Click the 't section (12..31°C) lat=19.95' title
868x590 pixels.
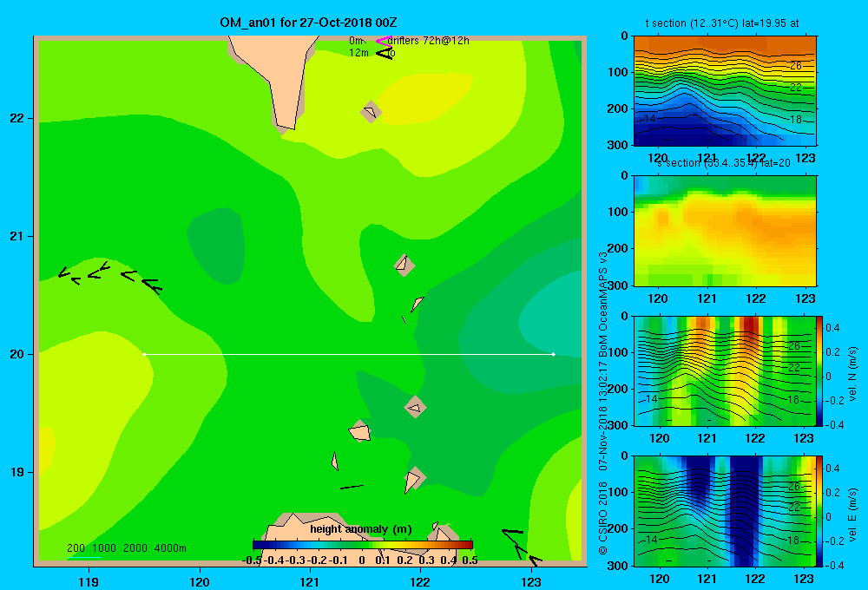coord(722,23)
